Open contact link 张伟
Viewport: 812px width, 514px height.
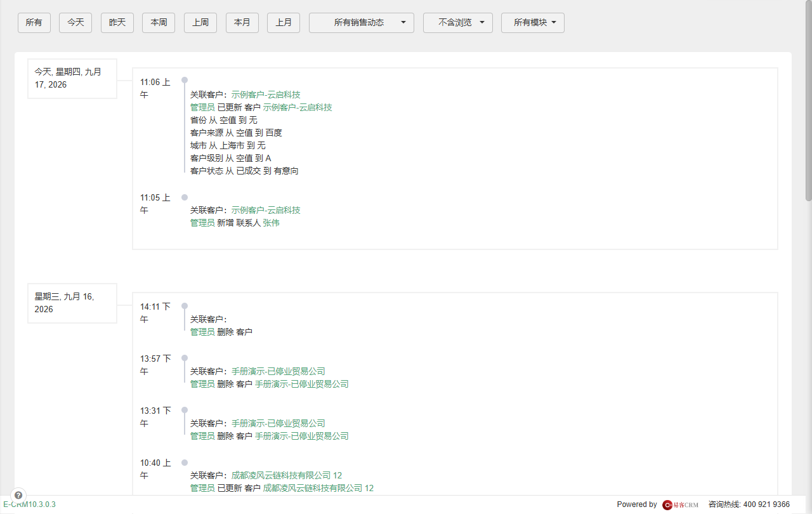[271, 223]
